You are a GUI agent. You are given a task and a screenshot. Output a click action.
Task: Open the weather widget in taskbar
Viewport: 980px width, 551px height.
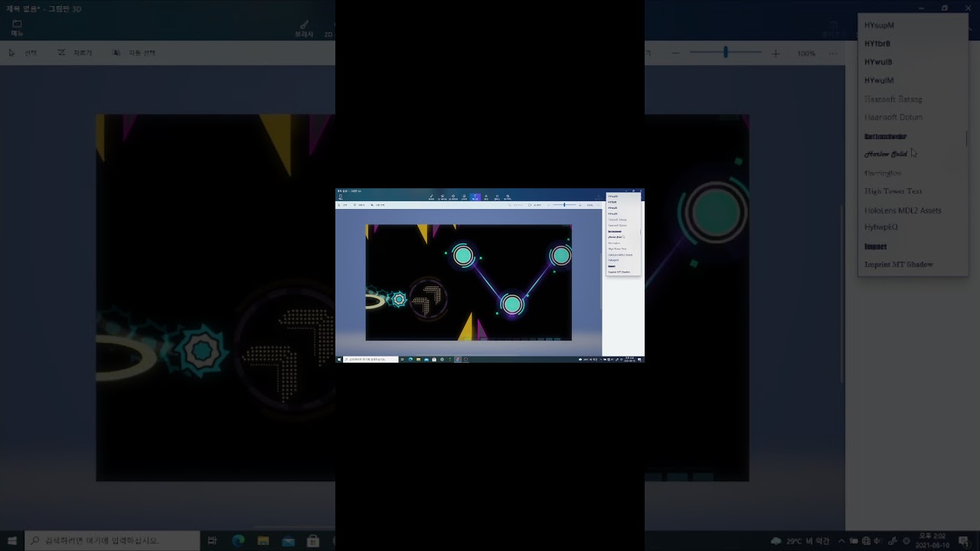pyautogui.click(x=588, y=360)
